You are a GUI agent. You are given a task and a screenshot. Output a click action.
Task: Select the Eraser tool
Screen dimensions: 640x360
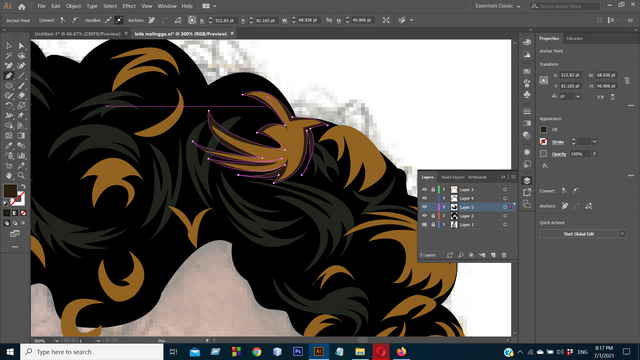tap(21, 96)
